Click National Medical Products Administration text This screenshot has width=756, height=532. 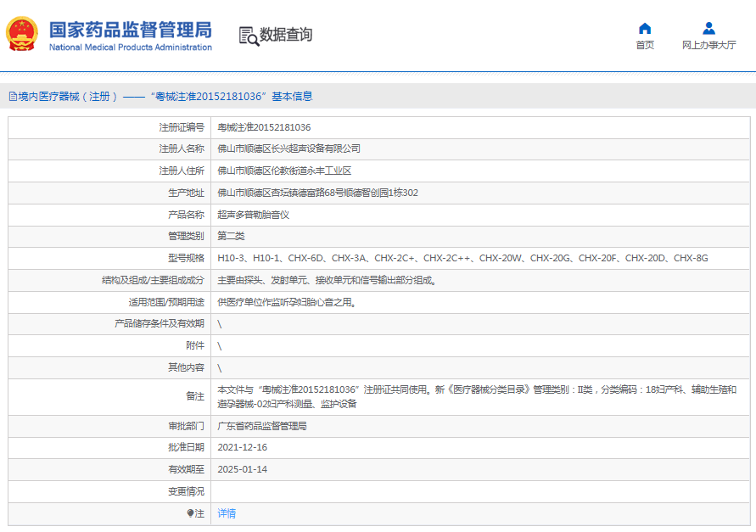tap(131, 48)
